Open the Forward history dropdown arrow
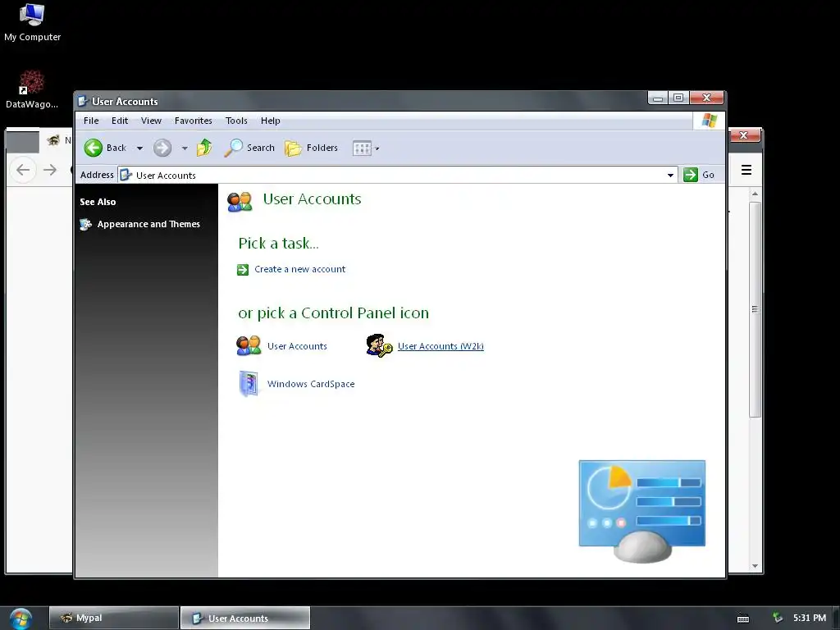Viewport: 840px width, 630px height. point(185,148)
